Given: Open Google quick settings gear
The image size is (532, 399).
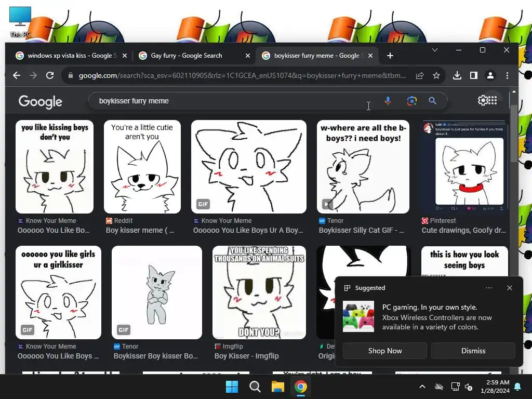Looking at the screenshot, I should point(483,100).
